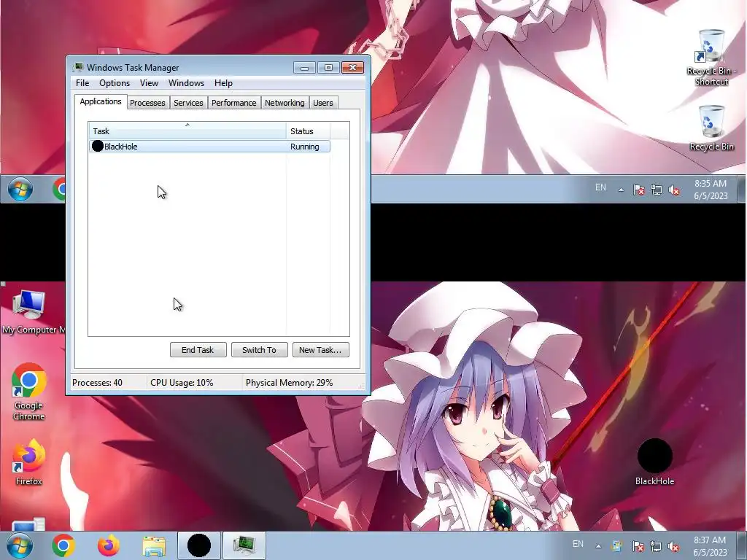Open the Start menu on bottom taskbar
Screen dimensions: 747x560
[20, 545]
